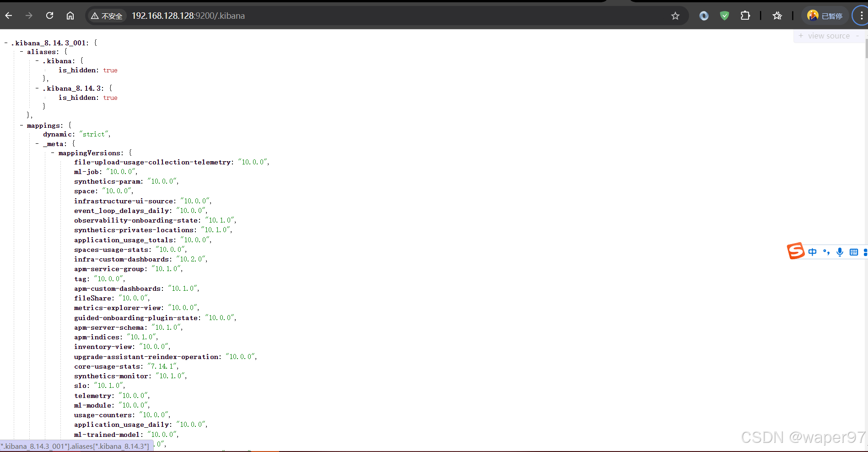Collapse the _meta node

(37, 144)
